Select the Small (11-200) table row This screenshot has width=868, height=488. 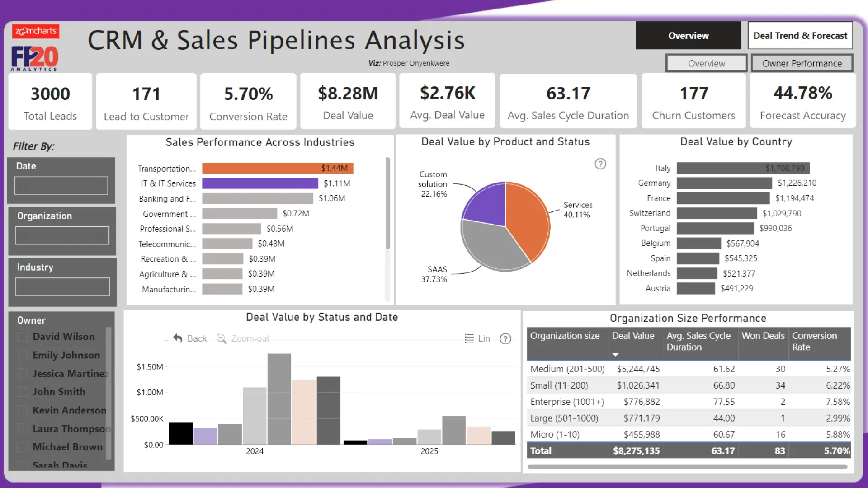[689, 385]
